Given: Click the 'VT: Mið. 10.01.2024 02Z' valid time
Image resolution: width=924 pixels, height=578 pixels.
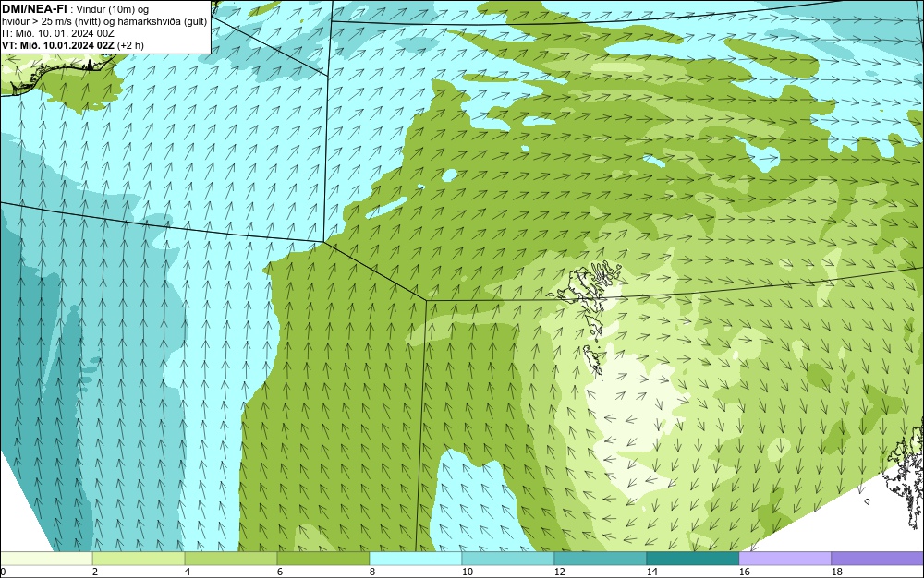Looking at the screenshot, I should (x=58, y=45).
